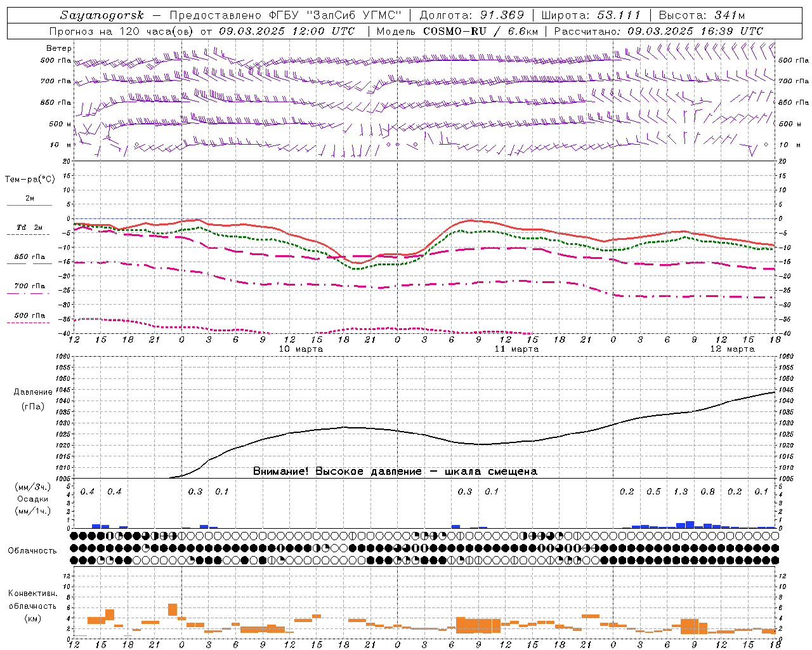
Task: Click the 'Осадки' precipitation label
Action: click(33, 499)
